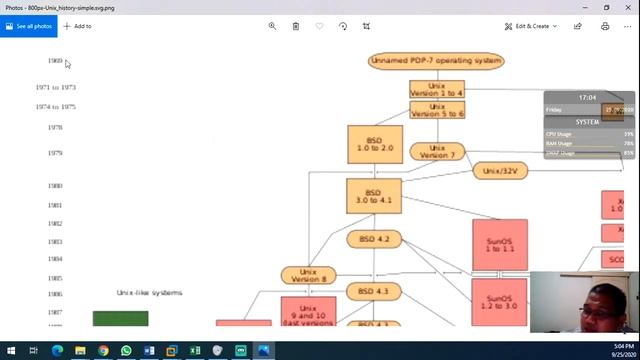Click the SunOS 1.2 to 3.0 box

point(499,302)
